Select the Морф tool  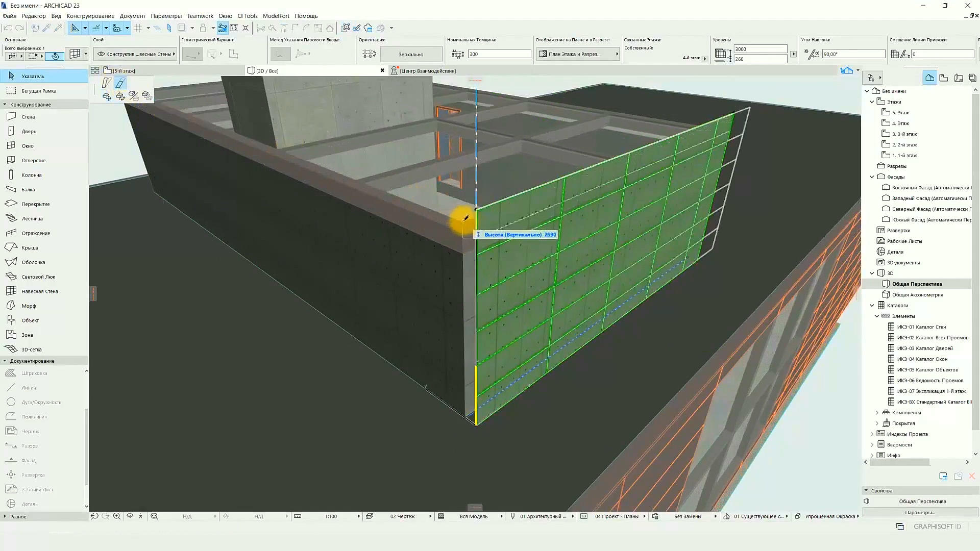29,306
